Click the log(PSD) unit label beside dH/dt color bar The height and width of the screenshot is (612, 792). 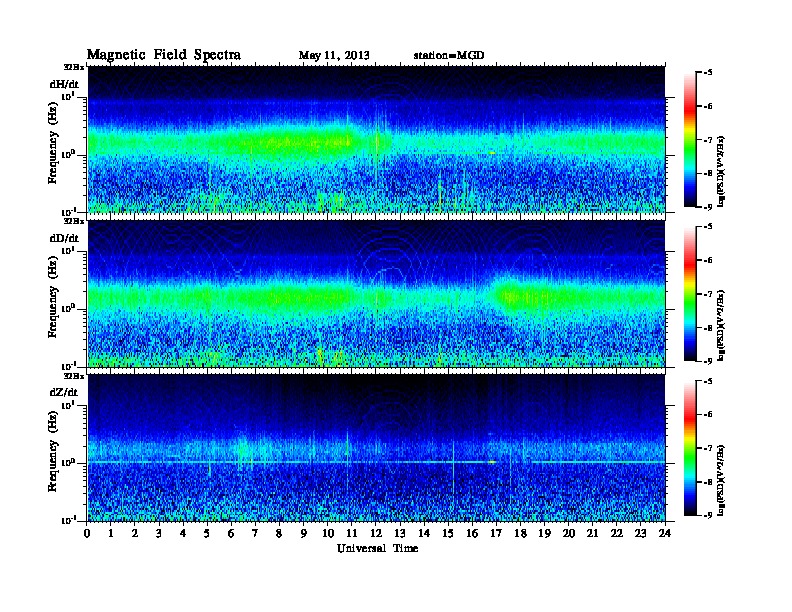point(722,171)
